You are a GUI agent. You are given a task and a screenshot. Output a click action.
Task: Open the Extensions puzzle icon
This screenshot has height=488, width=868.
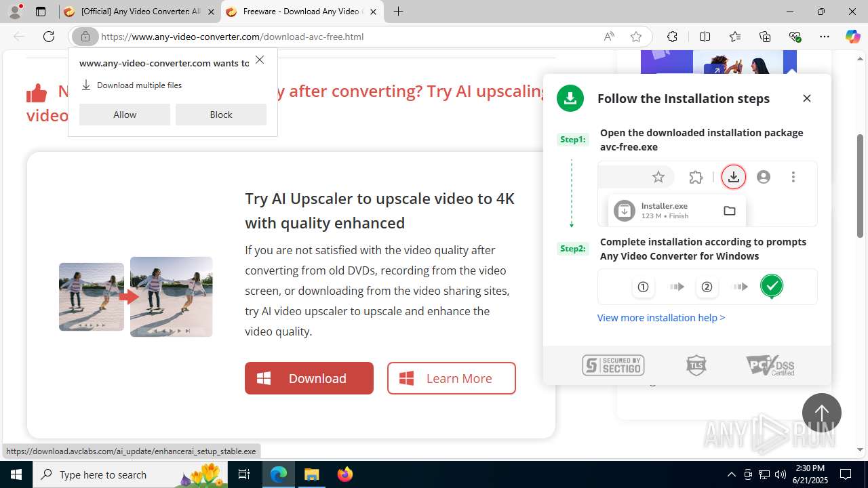click(x=672, y=37)
